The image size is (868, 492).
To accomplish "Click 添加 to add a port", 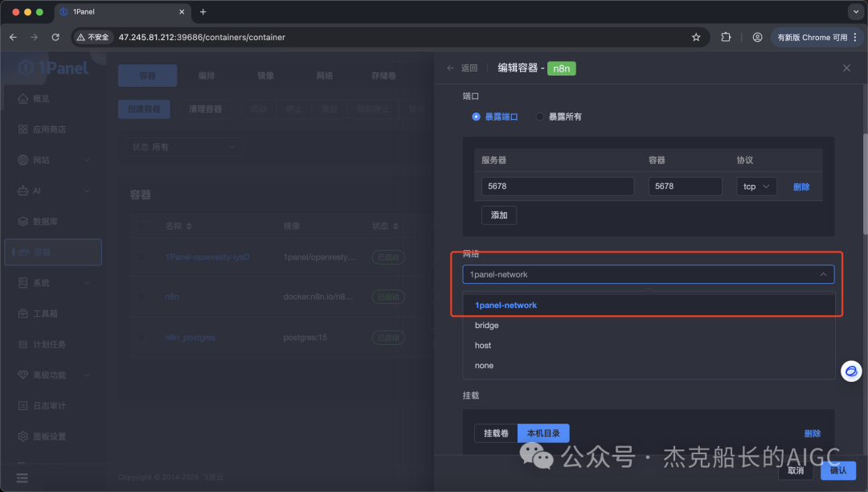I will tap(499, 215).
